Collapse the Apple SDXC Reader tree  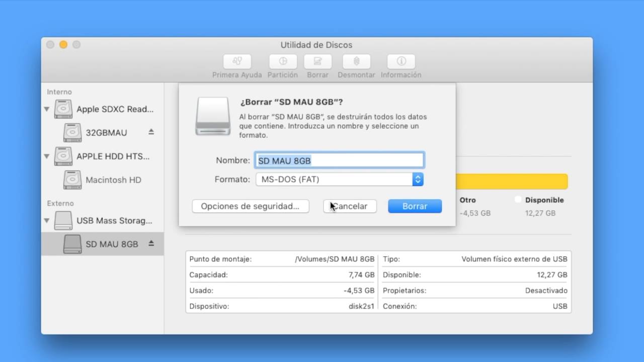[x=47, y=109]
